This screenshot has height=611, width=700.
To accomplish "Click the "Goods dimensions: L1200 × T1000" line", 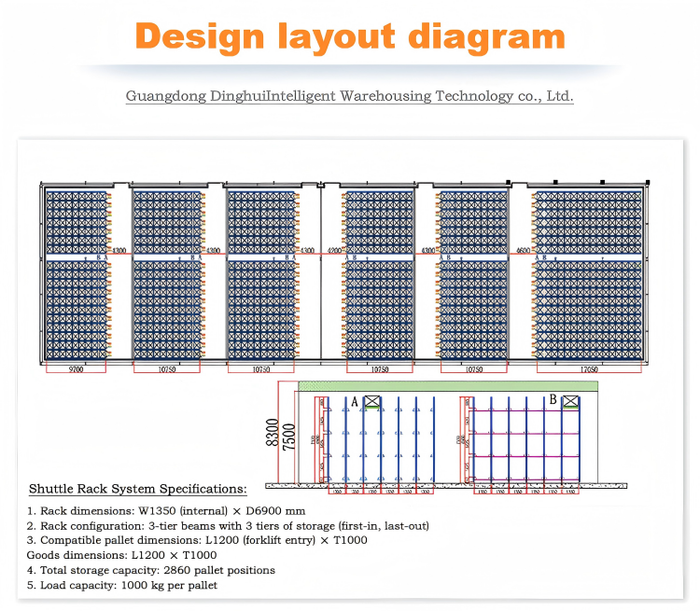I will click(121, 555).
